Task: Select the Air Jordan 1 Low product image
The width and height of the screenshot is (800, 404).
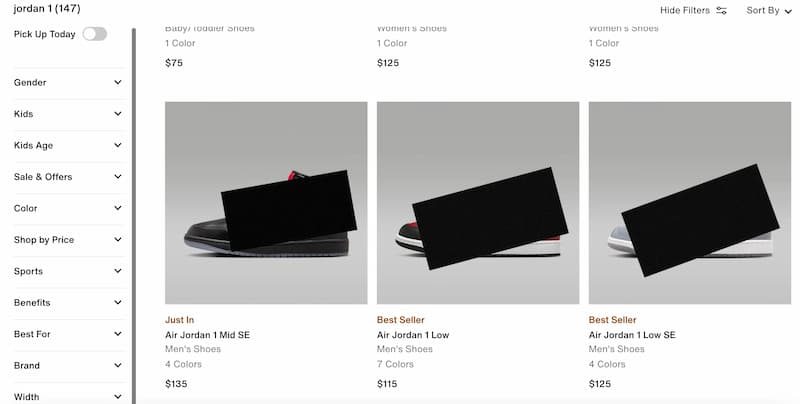Action: [478, 203]
